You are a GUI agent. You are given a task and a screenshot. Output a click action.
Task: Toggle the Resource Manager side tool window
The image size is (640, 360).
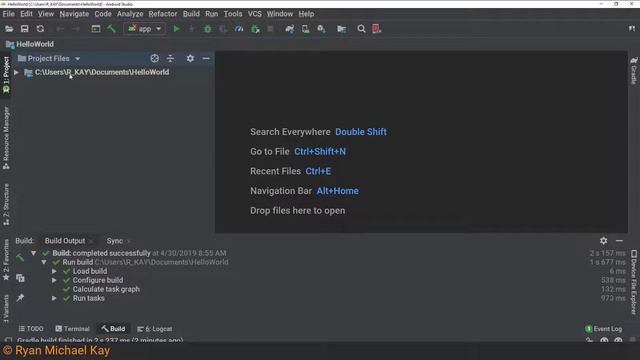(x=6, y=138)
